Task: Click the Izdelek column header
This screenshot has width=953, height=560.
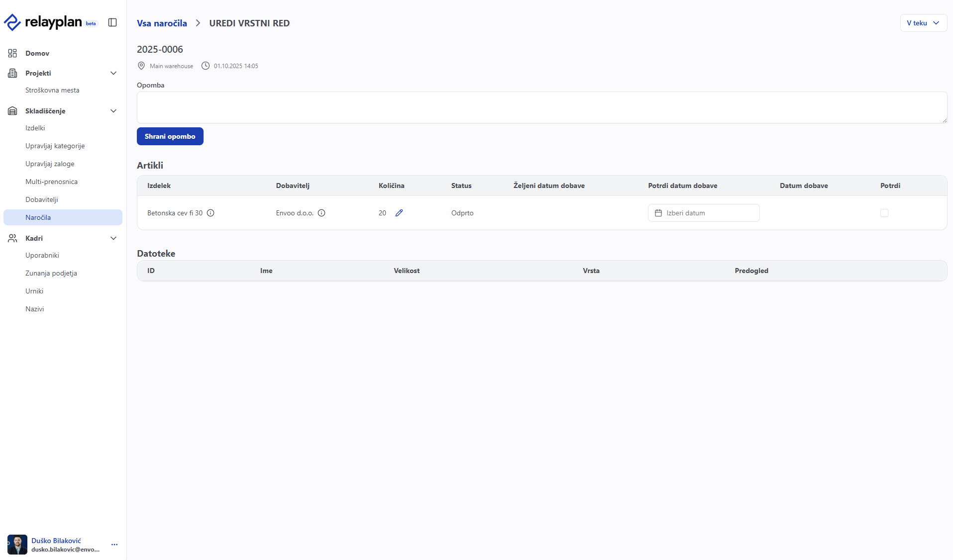Action: tap(159, 186)
